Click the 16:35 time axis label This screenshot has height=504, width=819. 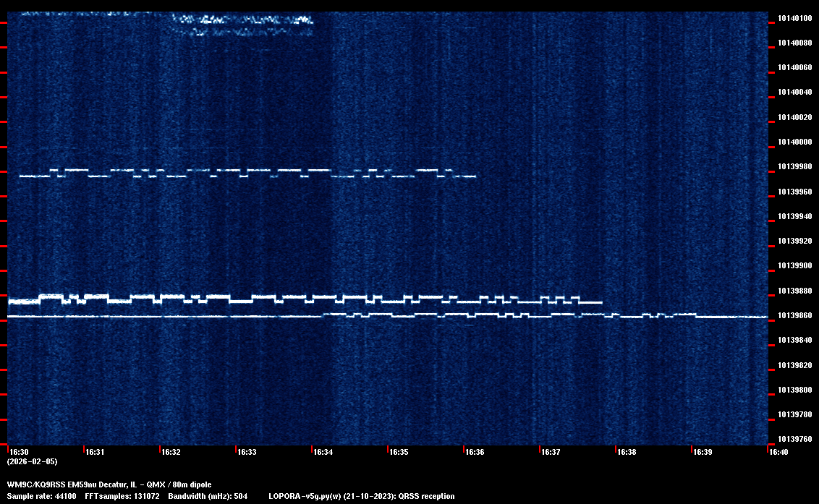click(x=399, y=452)
